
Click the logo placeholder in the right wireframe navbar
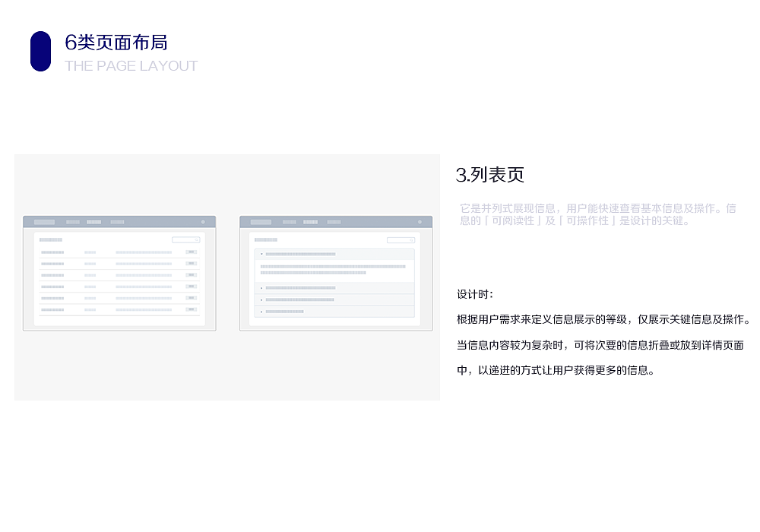point(261,222)
